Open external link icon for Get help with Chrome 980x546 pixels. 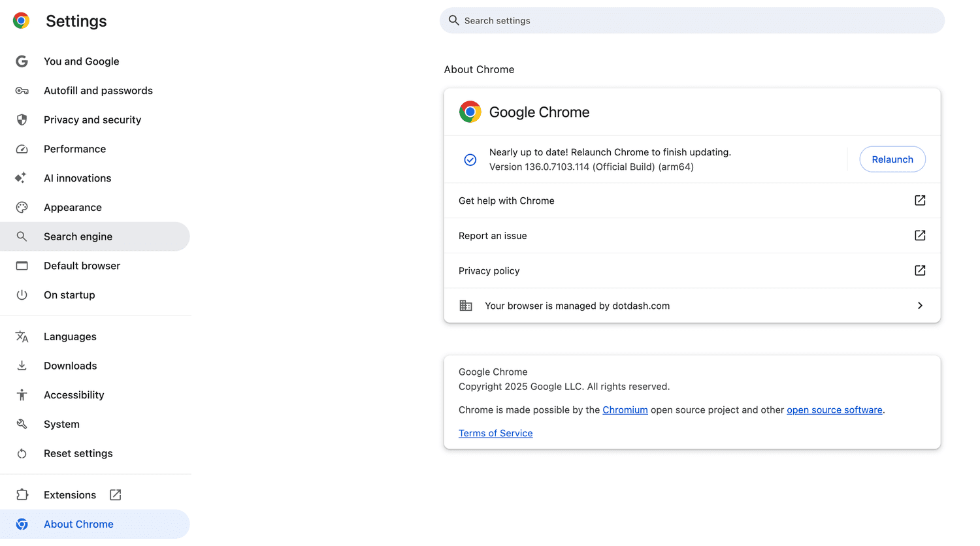[x=919, y=201]
